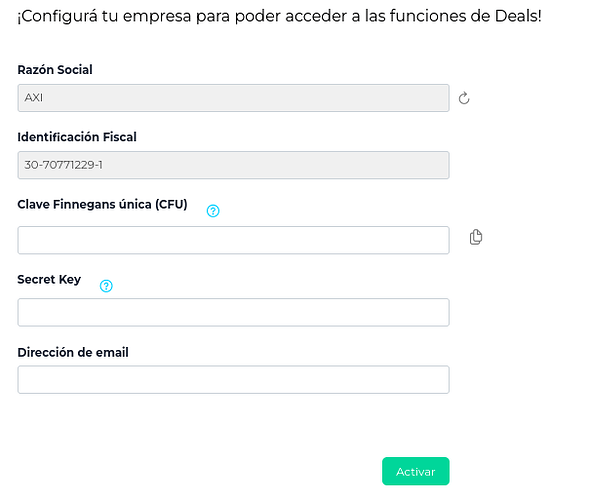This screenshot has width=589, height=500.
Task: Click the Clave Finnegans única (CFU) label
Action: (102, 204)
